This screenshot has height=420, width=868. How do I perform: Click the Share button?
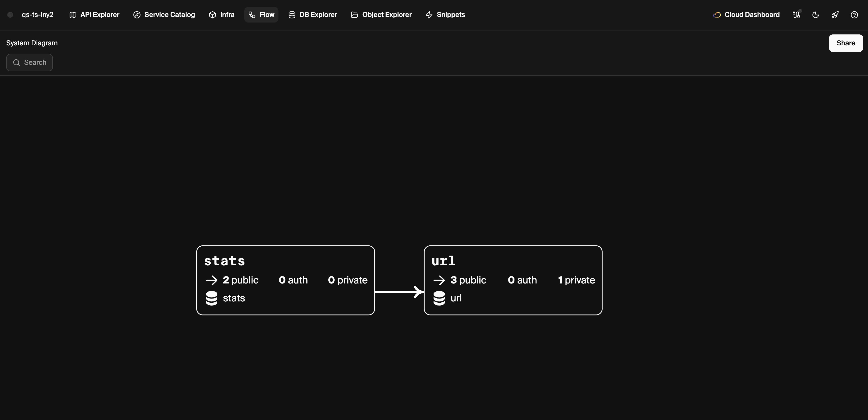point(846,43)
